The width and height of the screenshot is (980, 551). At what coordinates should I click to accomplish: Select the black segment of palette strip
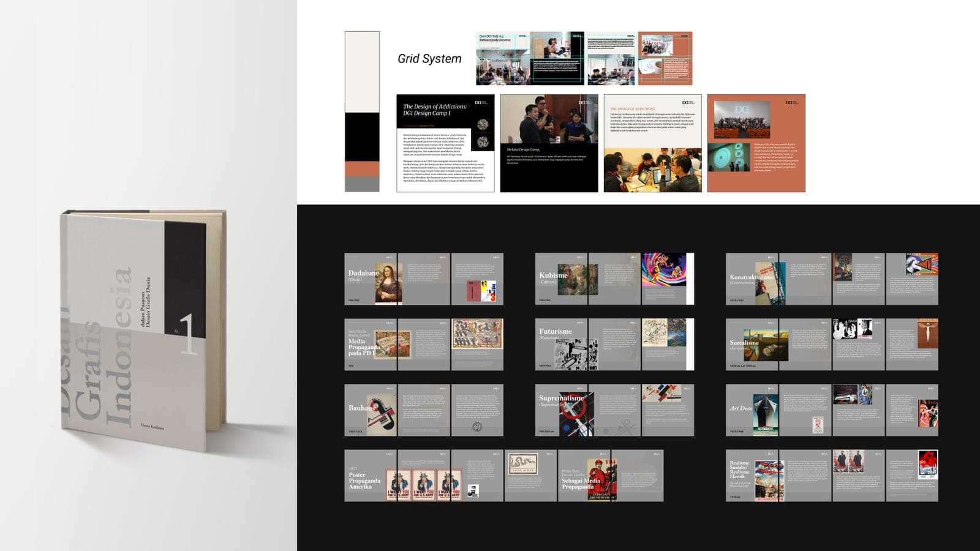coord(362,137)
